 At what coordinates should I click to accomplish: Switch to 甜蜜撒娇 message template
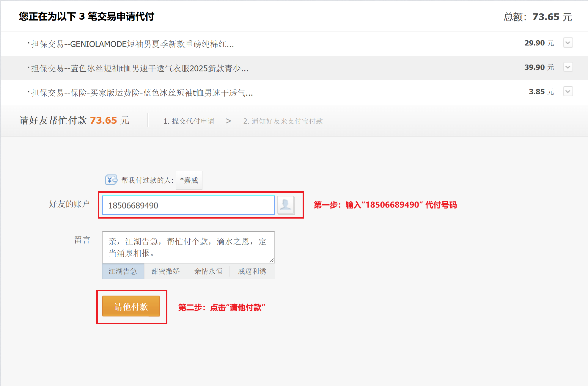coord(166,271)
